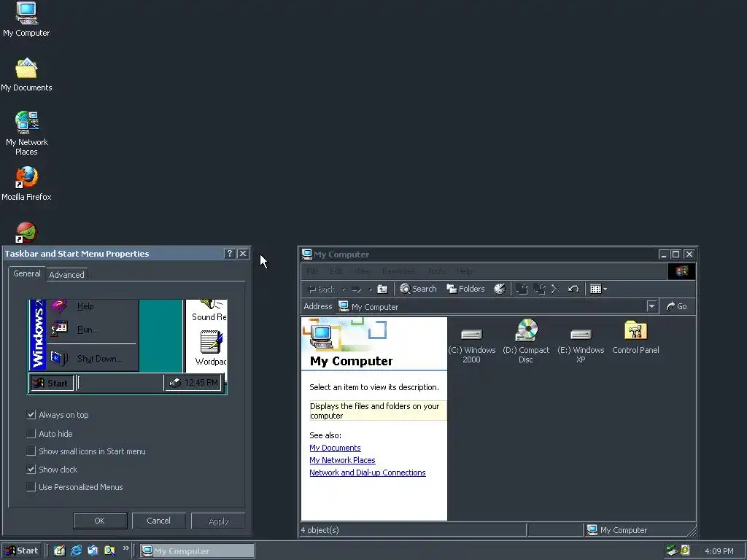Open the My Computer desktop icon
Image resolution: width=747 pixels, height=560 pixels.
click(x=26, y=19)
